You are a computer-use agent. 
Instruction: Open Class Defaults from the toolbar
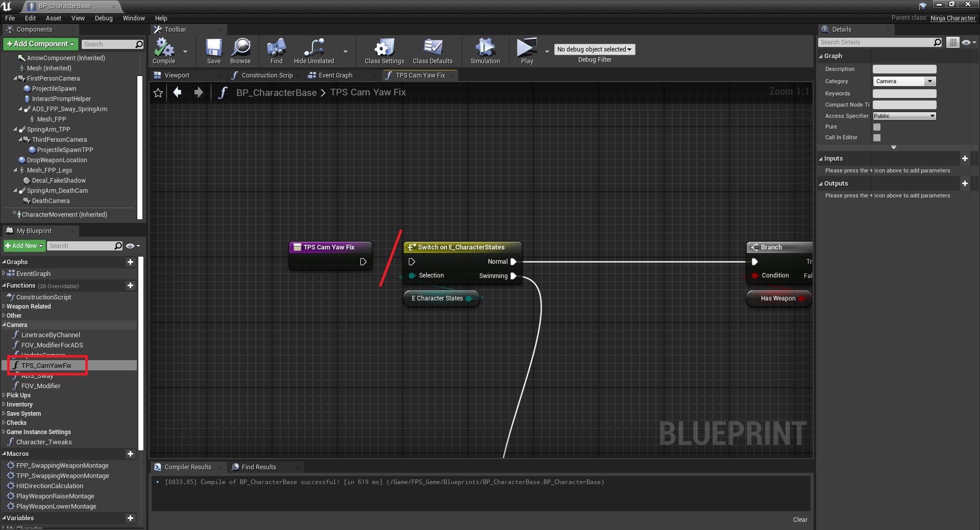[432, 48]
